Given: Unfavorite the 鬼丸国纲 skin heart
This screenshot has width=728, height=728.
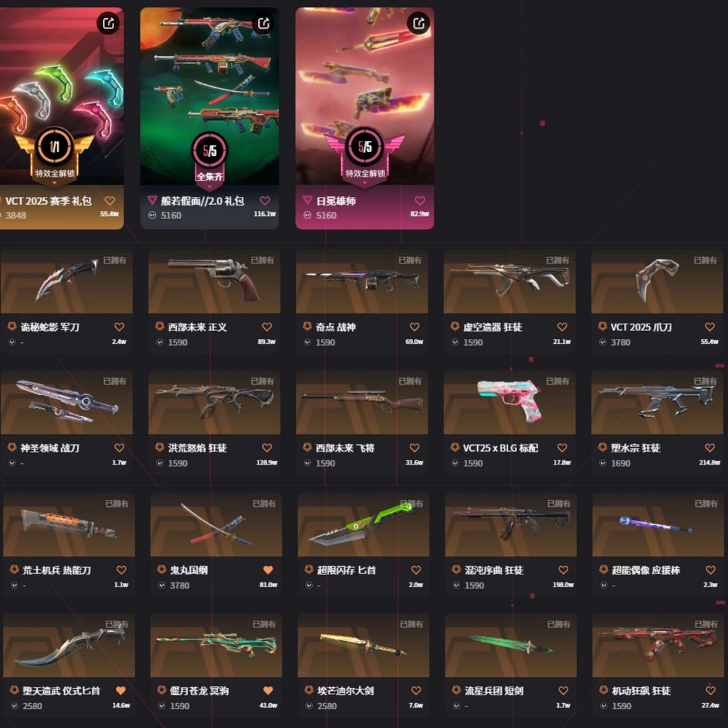Looking at the screenshot, I should (268, 570).
